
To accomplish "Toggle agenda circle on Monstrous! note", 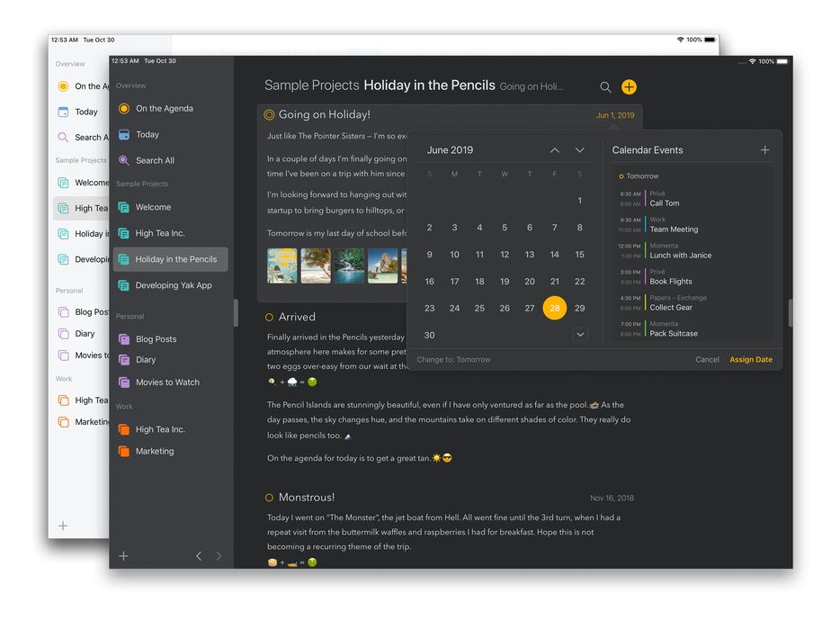I will pos(269,498).
